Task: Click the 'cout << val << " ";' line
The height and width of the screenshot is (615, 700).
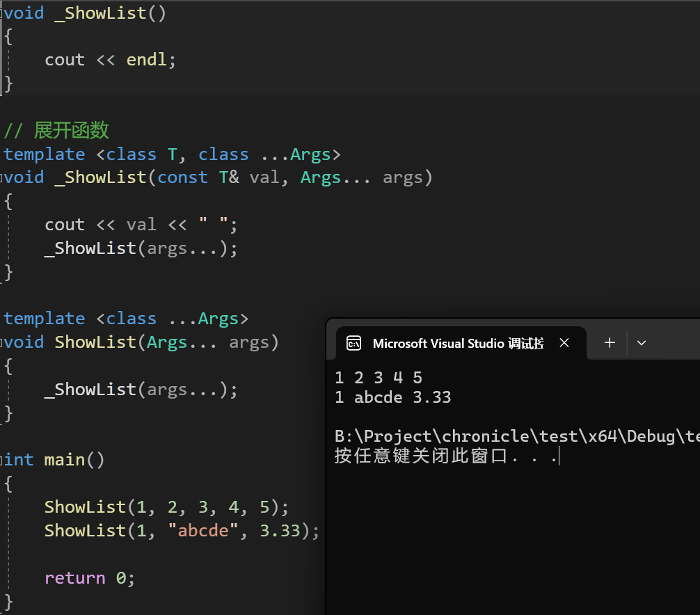Action: tap(141, 225)
